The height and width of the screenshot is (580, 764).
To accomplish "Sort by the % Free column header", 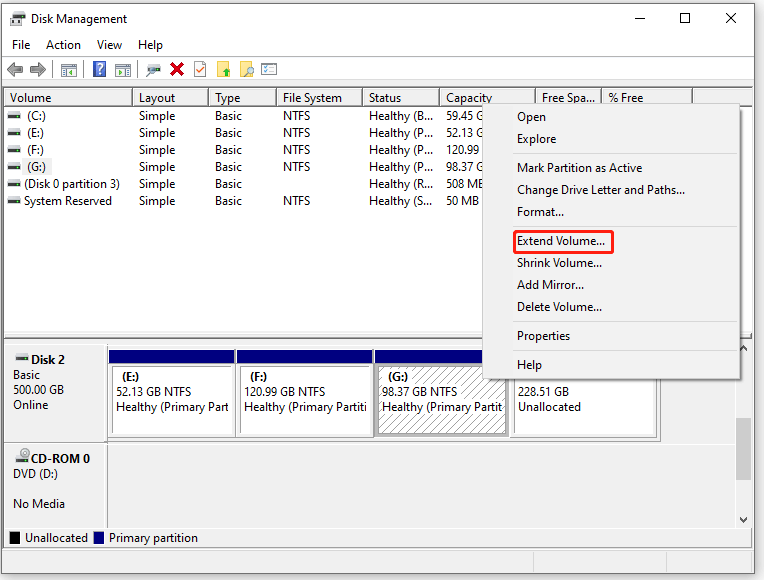I will pyautogui.click(x=647, y=97).
